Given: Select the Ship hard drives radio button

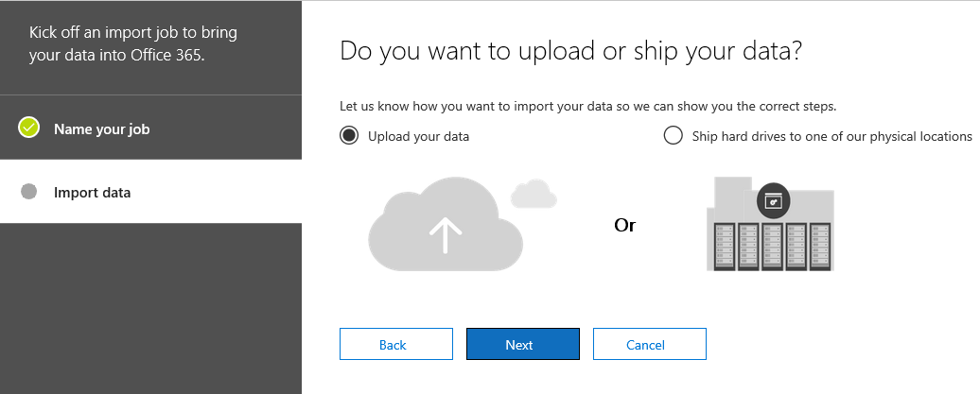Looking at the screenshot, I should click(x=674, y=135).
